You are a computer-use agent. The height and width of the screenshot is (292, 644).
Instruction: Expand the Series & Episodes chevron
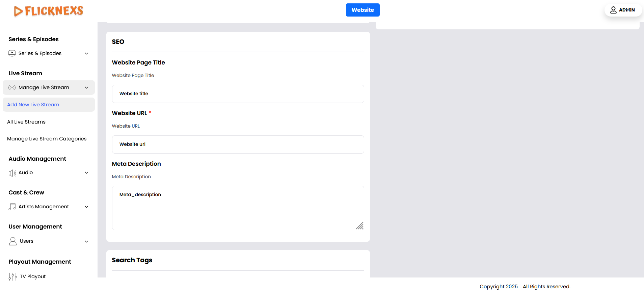click(86, 53)
